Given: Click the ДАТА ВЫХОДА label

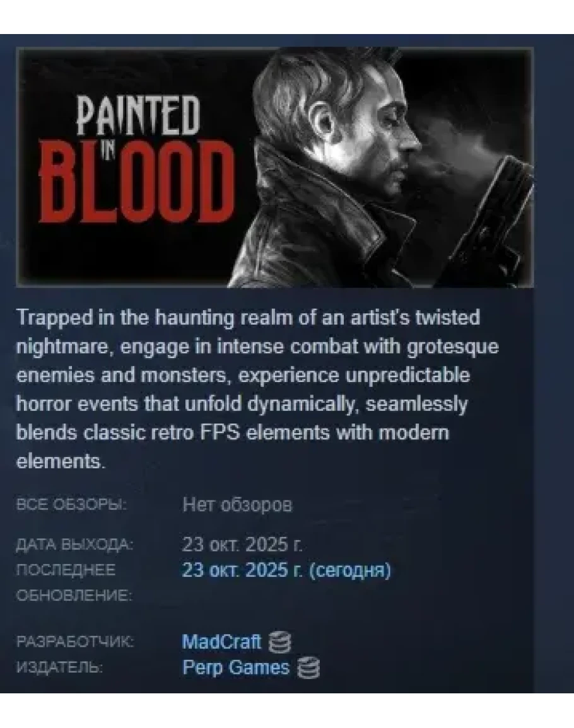Looking at the screenshot, I should [75, 545].
